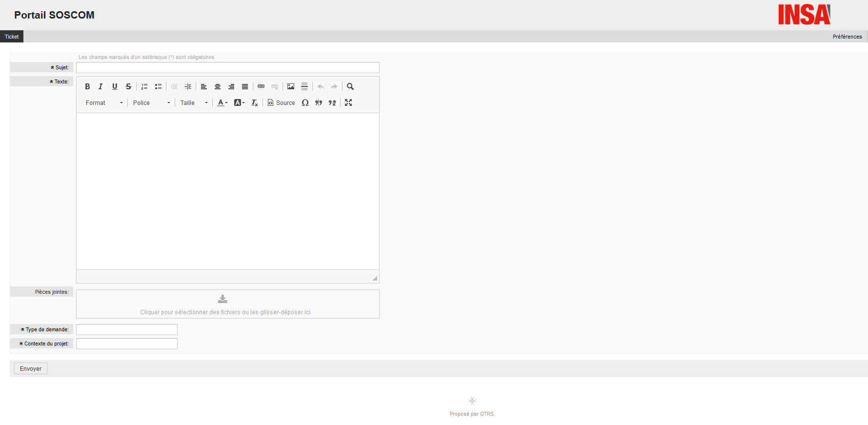Select files in the Pièces jointes dropzone
Viewport: 868px width, 425px height.
pos(228,304)
